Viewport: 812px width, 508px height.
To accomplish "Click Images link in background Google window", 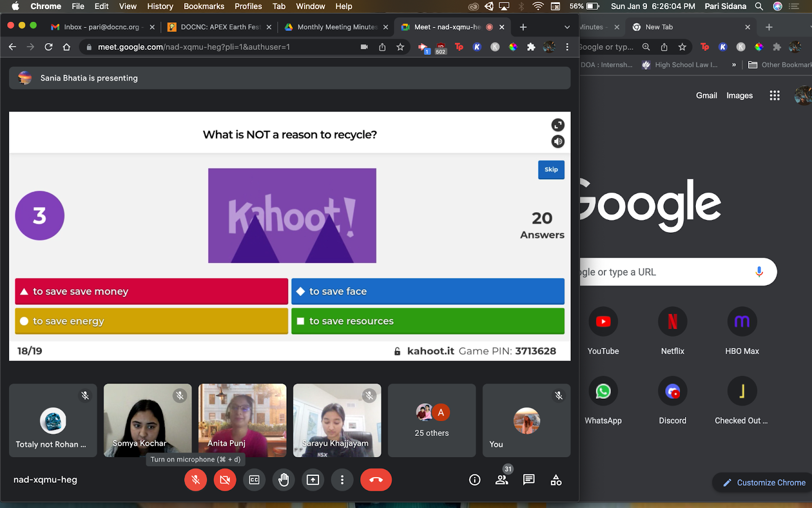I will 739,96.
